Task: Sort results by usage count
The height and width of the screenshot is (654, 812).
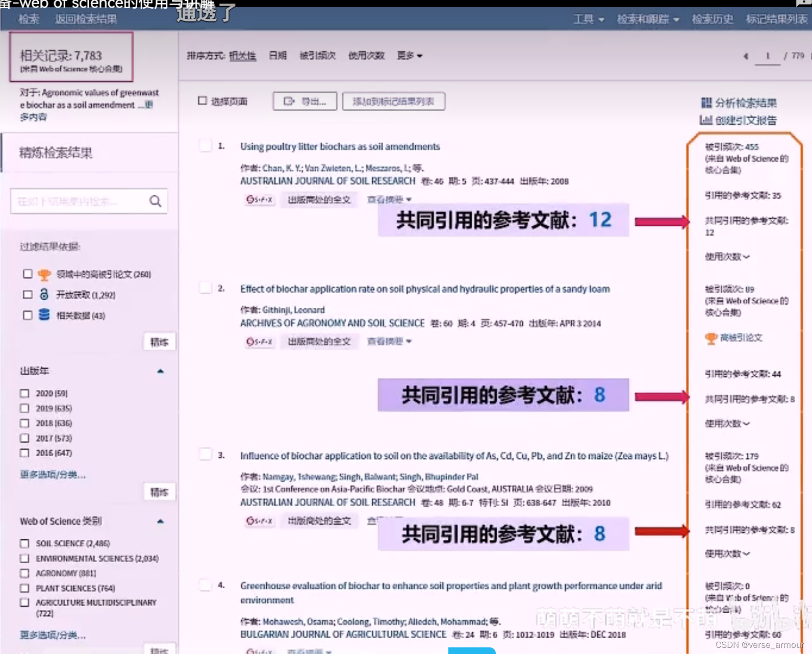Action: coord(366,56)
